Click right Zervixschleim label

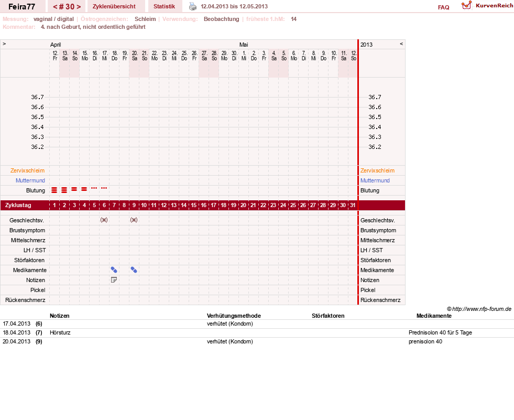[377, 170]
